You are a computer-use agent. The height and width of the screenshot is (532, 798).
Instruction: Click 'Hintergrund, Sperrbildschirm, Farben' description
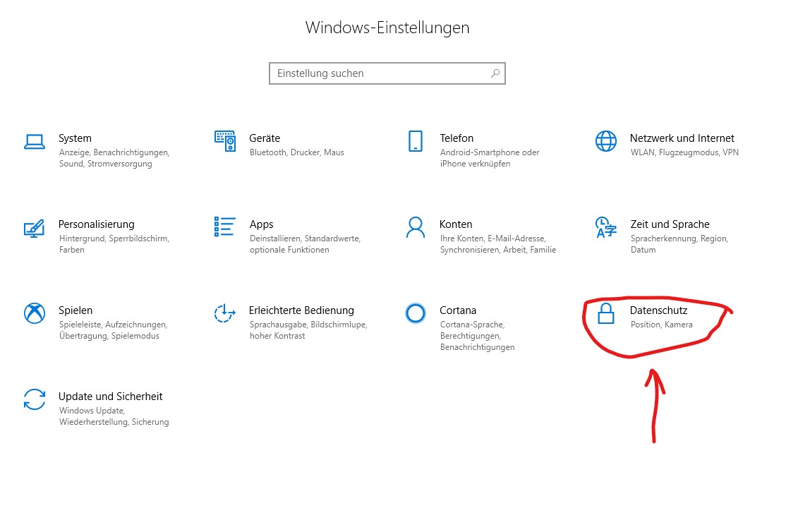tap(114, 244)
